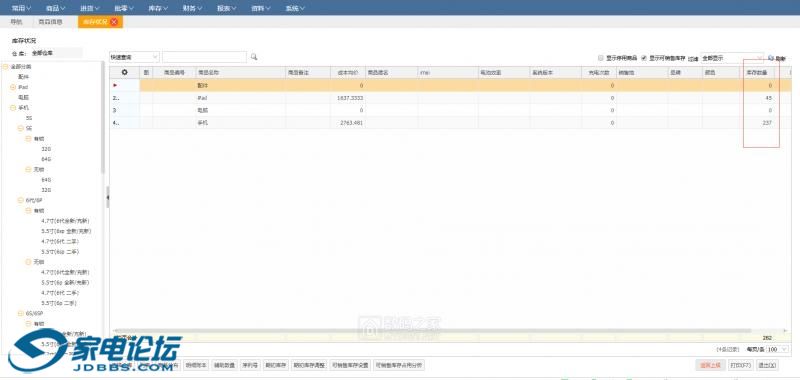Screen dimensions: 800x380
Task: Collapse the 手机 category tree node
Action: tap(13, 108)
